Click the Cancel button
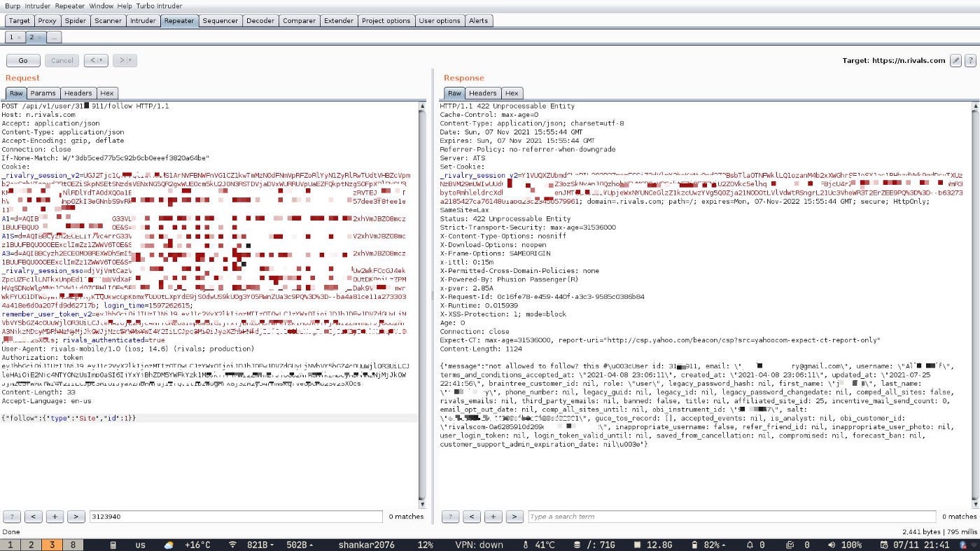The height and width of the screenshot is (551, 980). 62,60
